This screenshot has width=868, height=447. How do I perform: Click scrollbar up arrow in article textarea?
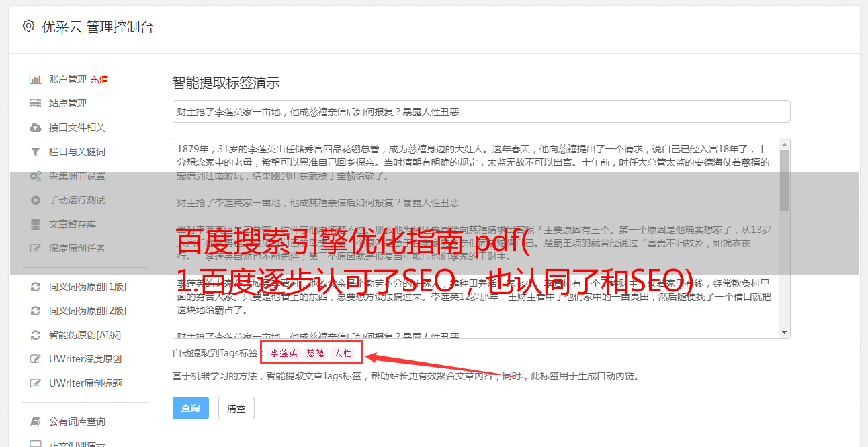point(784,144)
